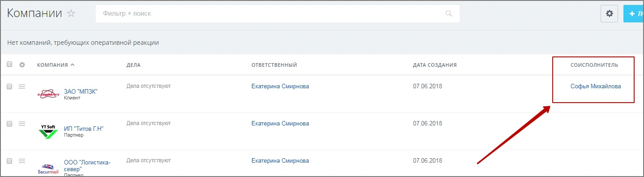The image size is (644, 177).
Task: Open company ИП "Титов Г.Н"
Action: (x=84, y=129)
